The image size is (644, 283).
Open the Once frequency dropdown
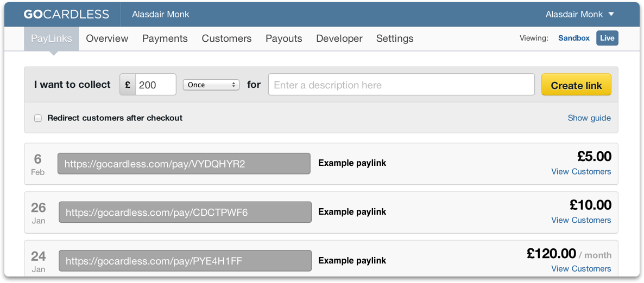coord(211,85)
